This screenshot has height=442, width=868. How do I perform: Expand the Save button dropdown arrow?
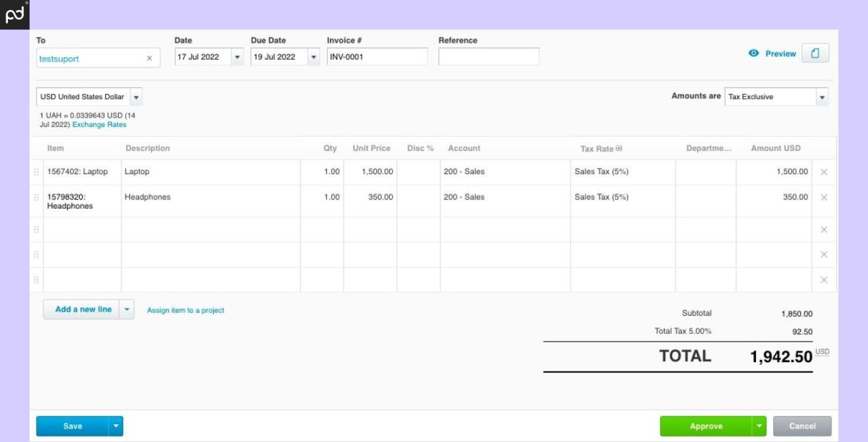[x=115, y=425]
